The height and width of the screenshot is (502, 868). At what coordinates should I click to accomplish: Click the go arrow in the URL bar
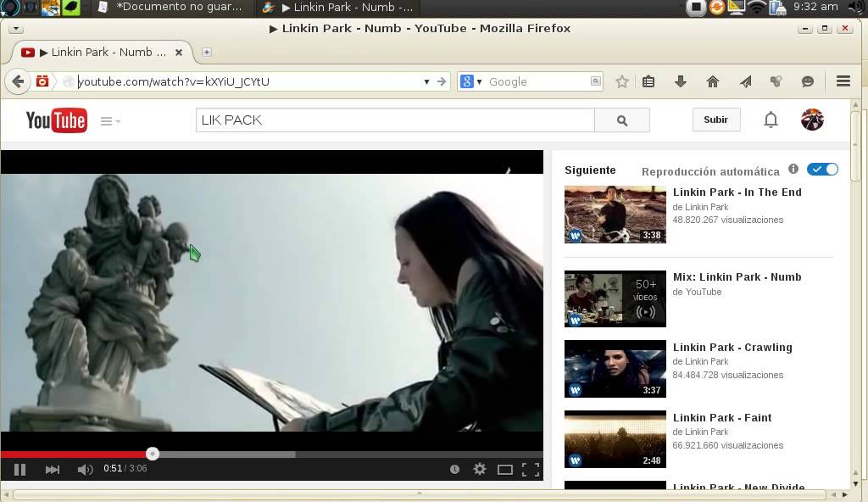click(441, 81)
